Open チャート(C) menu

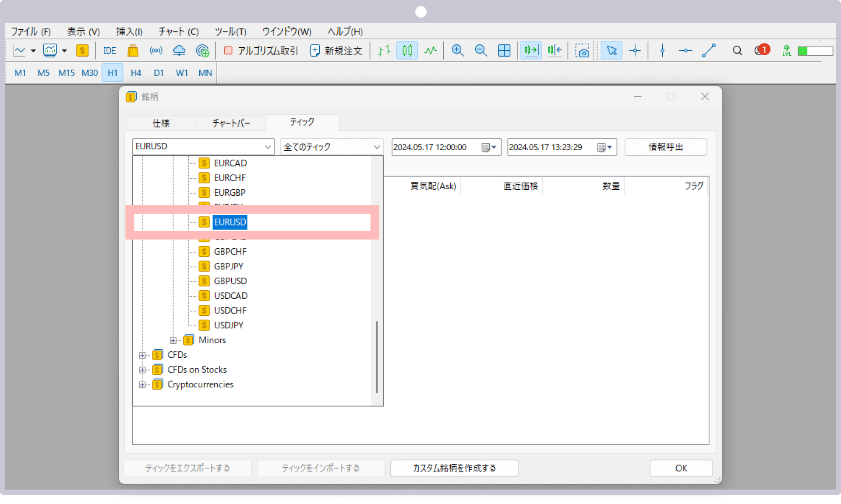click(178, 32)
